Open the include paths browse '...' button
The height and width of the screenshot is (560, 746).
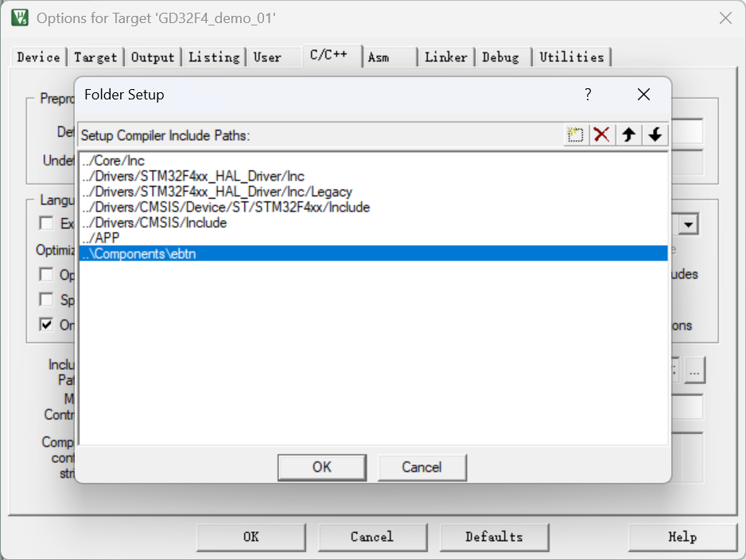click(x=694, y=370)
